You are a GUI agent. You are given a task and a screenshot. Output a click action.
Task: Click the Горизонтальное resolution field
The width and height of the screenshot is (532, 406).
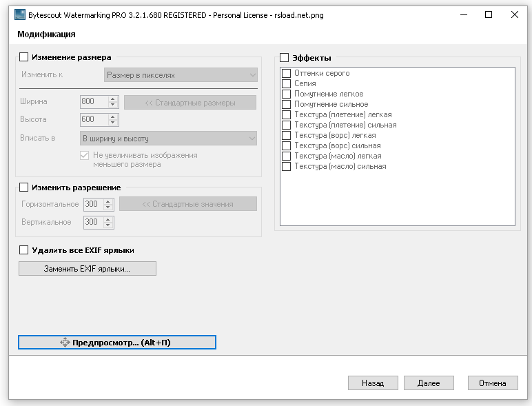[x=94, y=204]
